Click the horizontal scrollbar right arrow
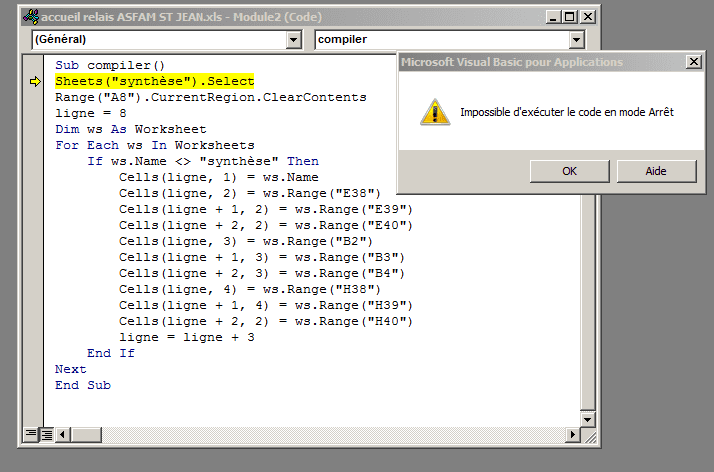The width and height of the screenshot is (714, 472). [x=572, y=434]
